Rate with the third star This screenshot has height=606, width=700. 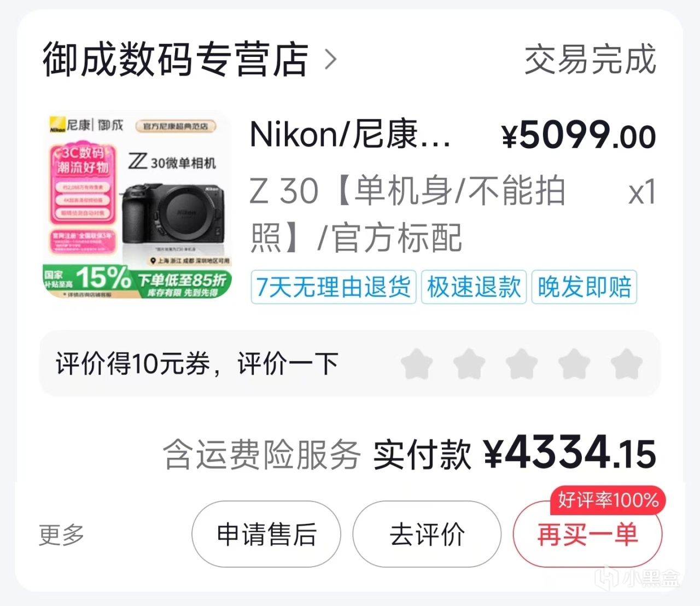pyautogui.click(x=522, y=364)
